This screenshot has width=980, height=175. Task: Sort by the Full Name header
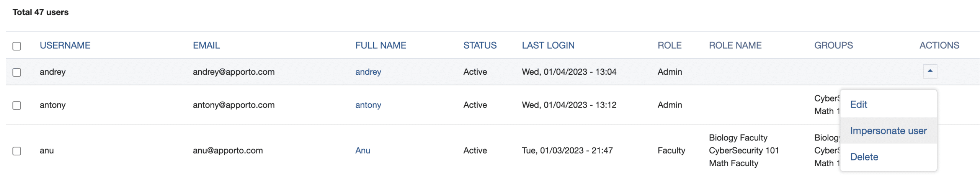[x=381, y=46]
